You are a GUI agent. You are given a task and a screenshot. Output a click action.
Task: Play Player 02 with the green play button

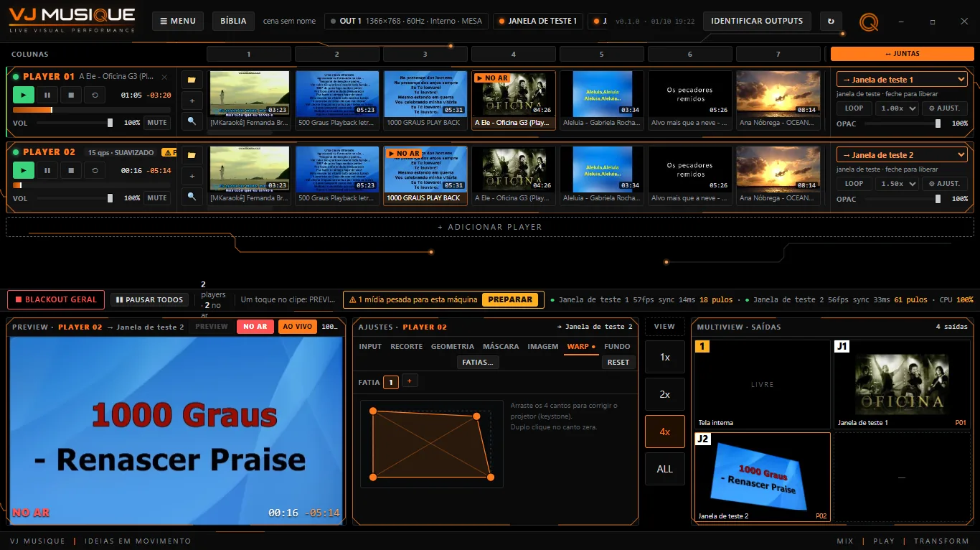(24, 170)
